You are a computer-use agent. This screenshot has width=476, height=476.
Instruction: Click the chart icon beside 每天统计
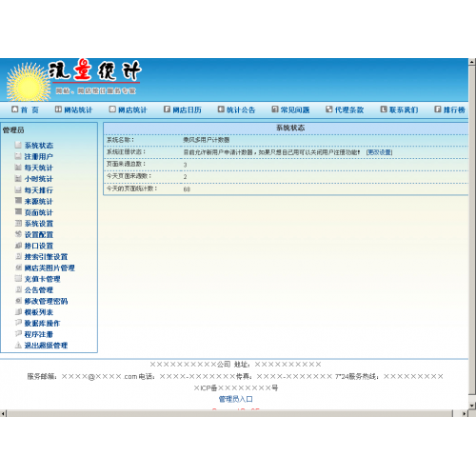18,168
